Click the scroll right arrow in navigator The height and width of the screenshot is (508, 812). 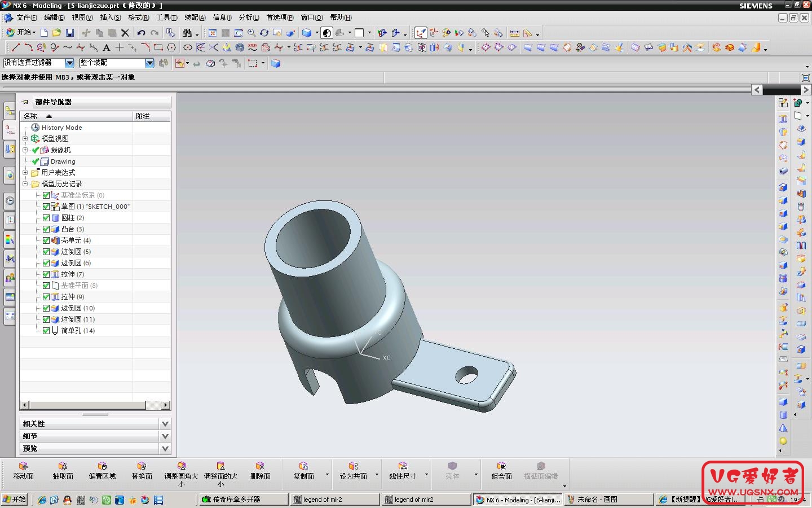pos(166,405)
